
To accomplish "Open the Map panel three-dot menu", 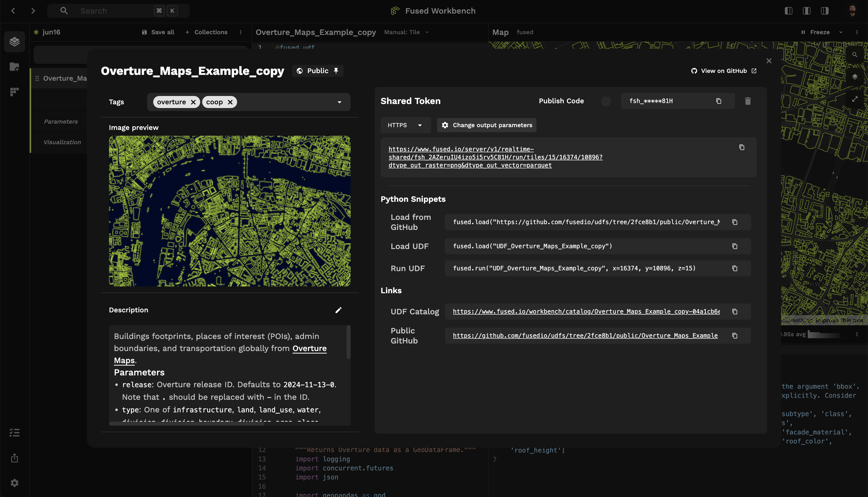I will click(857, 32).
